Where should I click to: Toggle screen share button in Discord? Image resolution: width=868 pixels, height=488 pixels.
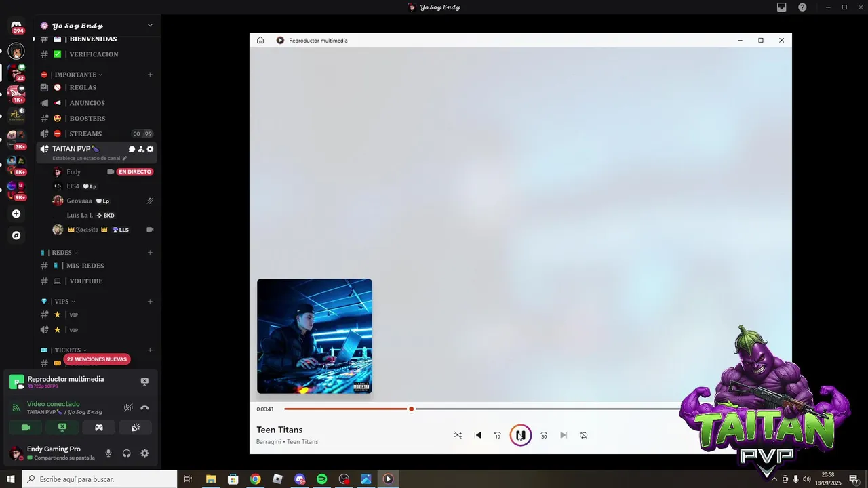62,428
